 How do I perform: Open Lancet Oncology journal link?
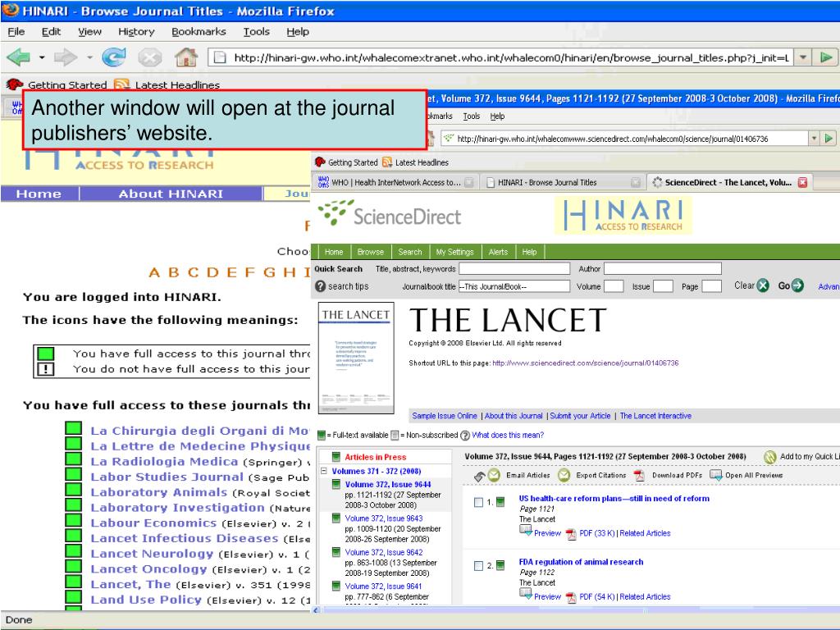tap(148, 569)
